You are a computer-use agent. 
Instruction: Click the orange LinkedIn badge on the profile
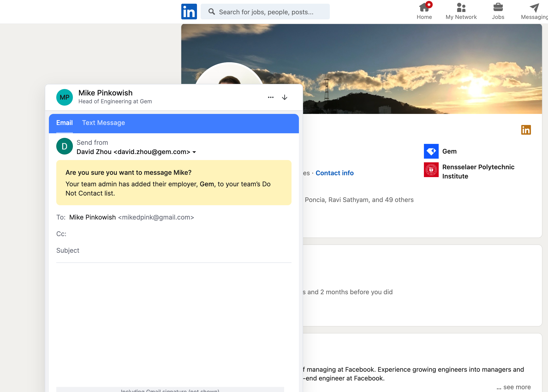[x=526, y=130]
